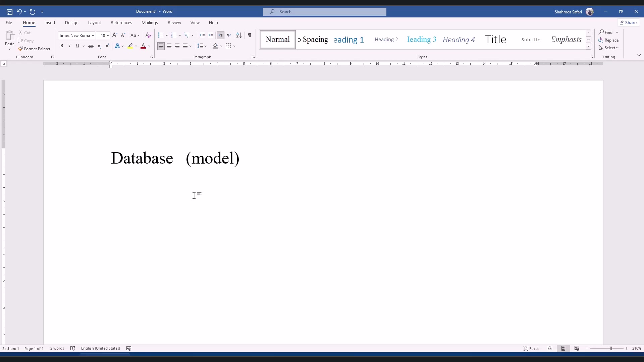This screenshot has height=362, width=644.
Task: Click English (United States) language indicator
Action: point(101,349)
